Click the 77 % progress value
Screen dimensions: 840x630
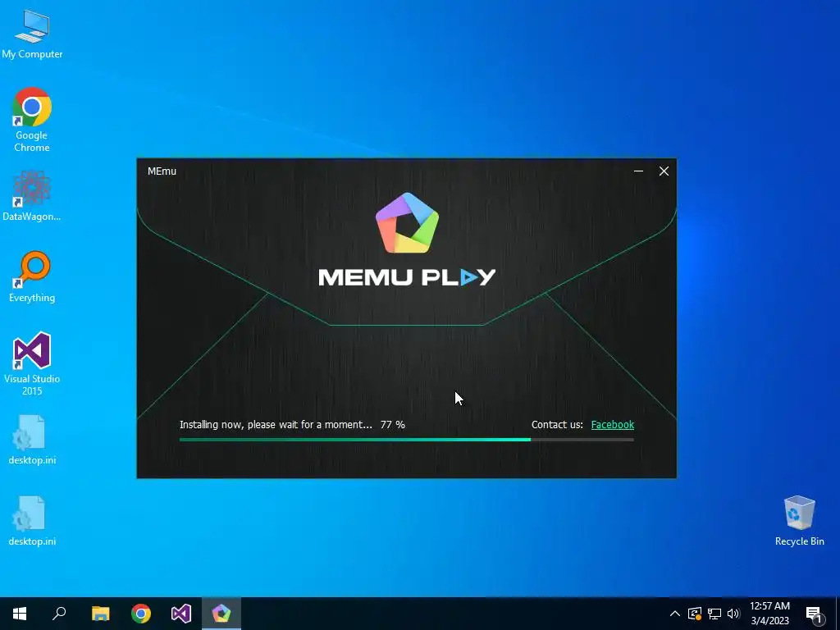point(393,425)
